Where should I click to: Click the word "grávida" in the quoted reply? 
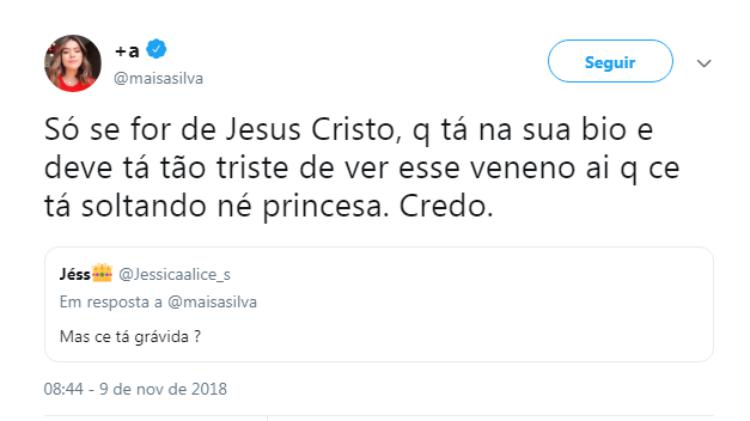click(x=162, y=337)
